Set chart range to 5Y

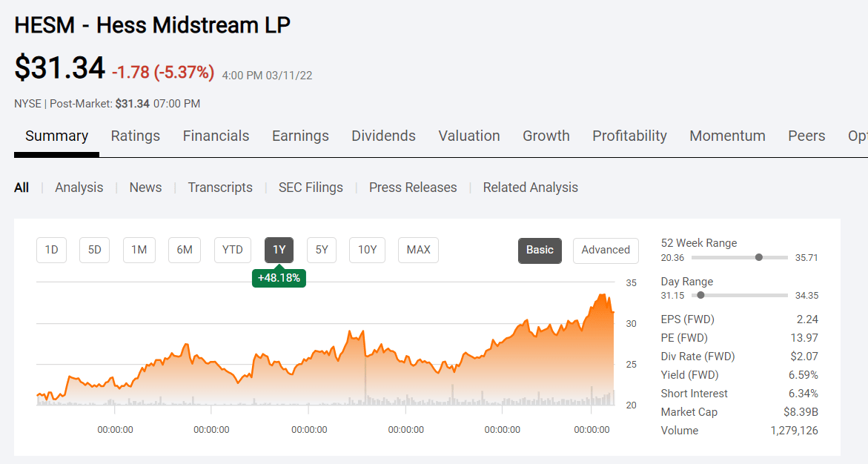pyautogui.click(x=322, y=250)
